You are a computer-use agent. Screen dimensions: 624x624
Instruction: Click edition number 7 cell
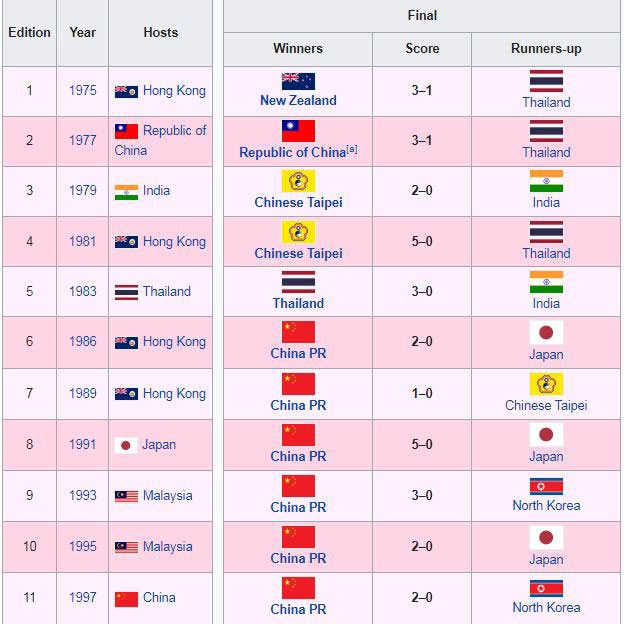click(29, 394)
